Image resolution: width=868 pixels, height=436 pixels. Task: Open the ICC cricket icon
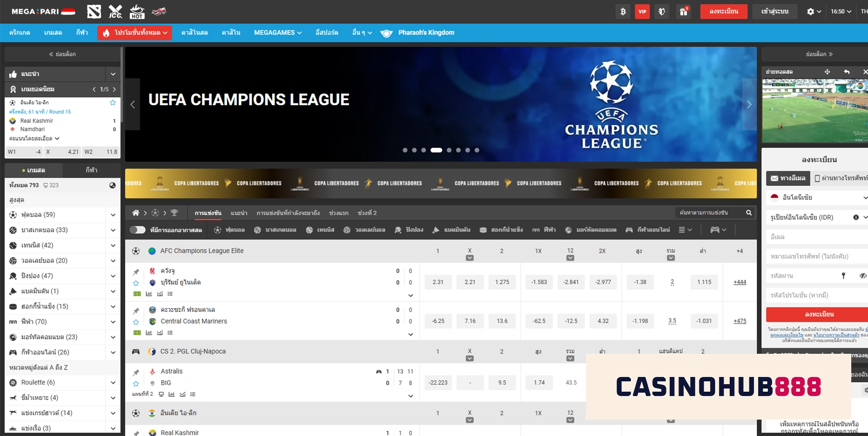pos(115,12)
